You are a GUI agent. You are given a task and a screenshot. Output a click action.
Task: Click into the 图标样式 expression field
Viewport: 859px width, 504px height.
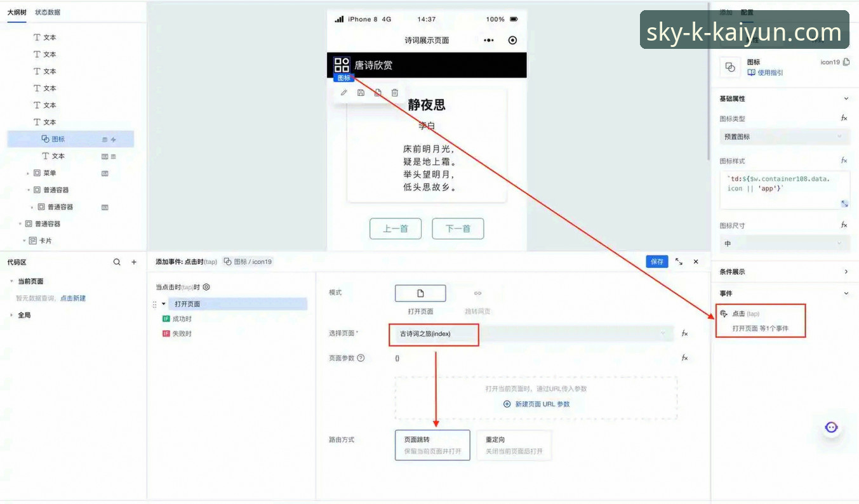785,189
